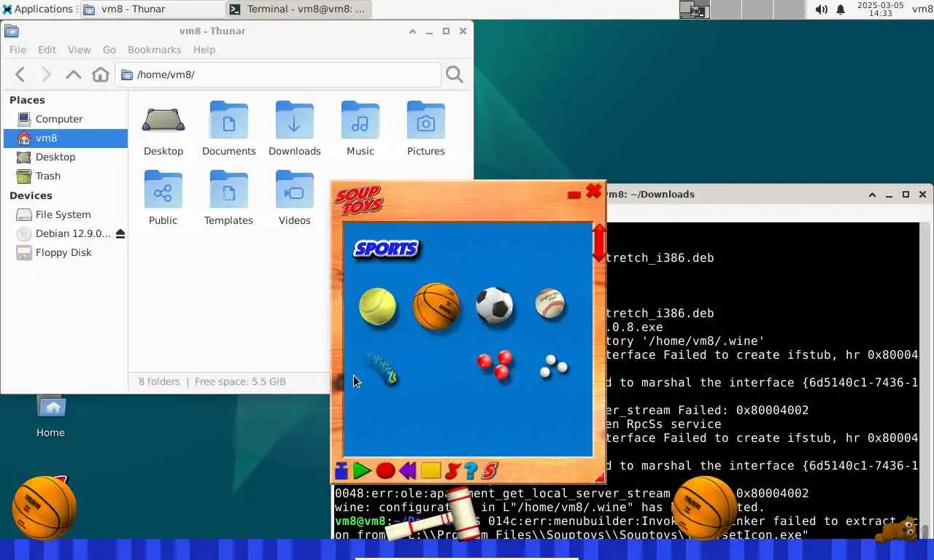Select the Desktop folder in file view

pyautogui.click(x=163, y=130)
